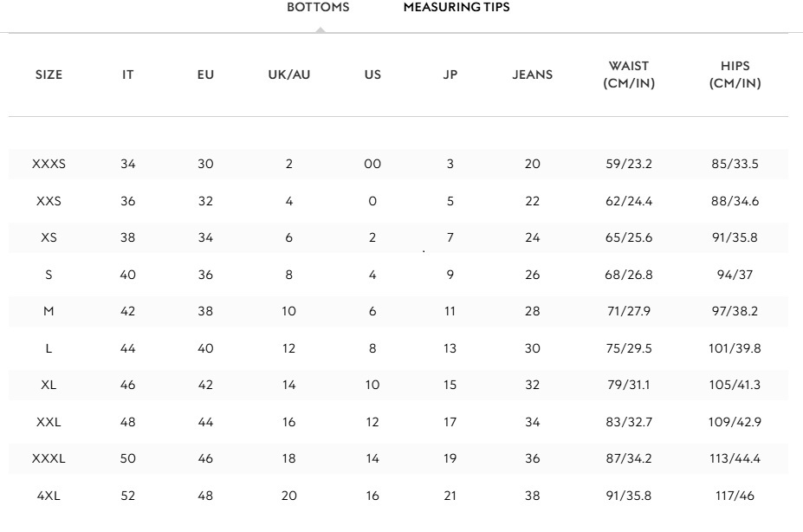803x532 pixels.
Task: Click the SIZE column header
Action: (x=49, y=75)
